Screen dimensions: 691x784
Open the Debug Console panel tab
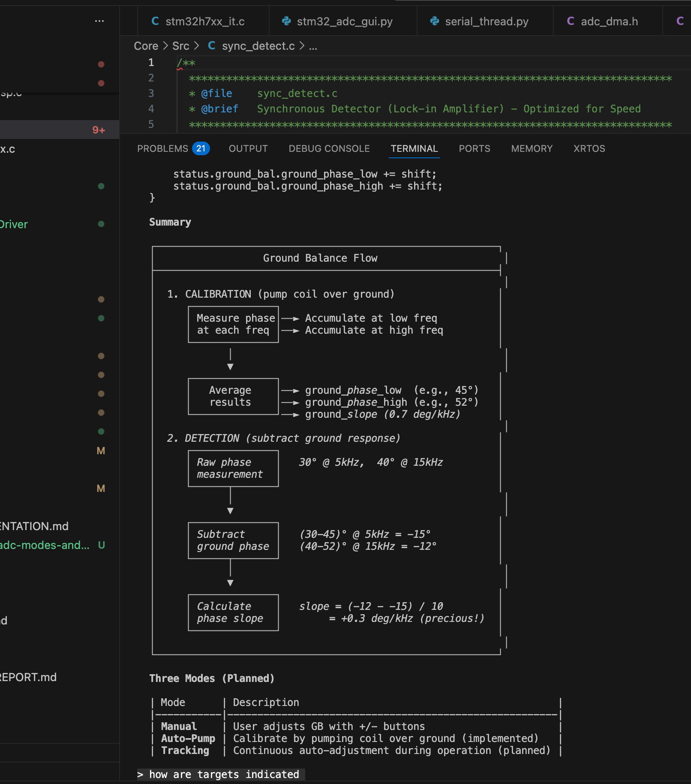coord(329,148)
